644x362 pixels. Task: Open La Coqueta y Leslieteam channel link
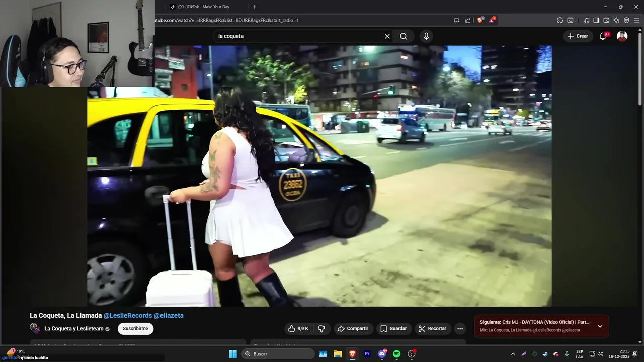tap(74, 329)
